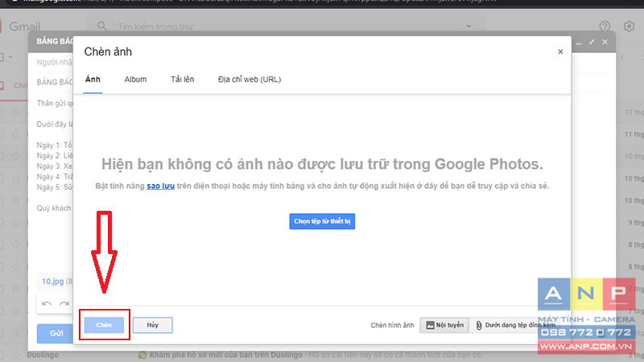The image size is (644, 362).
Task: Select the Tải lên tab
Action: tap(183, 80)
